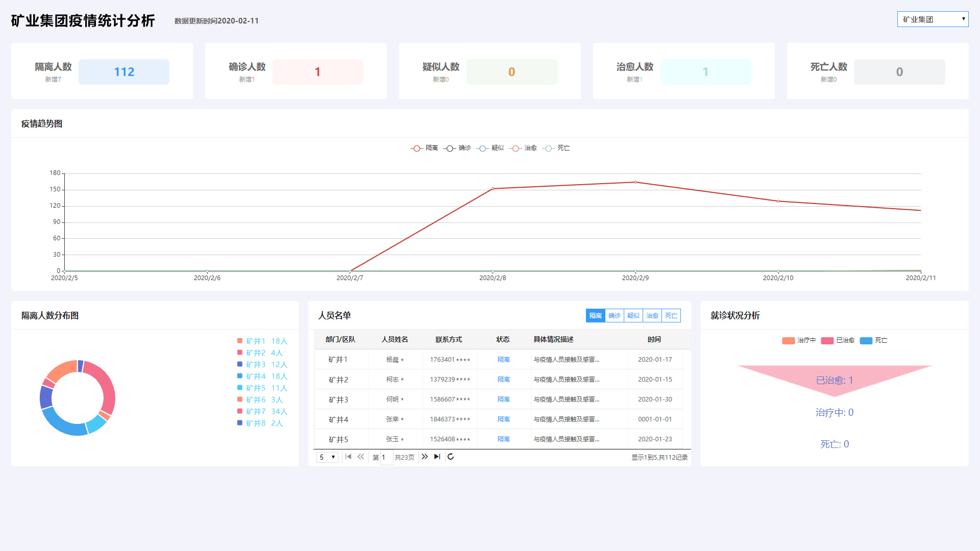This screenshot has width=980, height=551.
Task: Refresh the personnel table with the reload icon
Action: (451, 457)
